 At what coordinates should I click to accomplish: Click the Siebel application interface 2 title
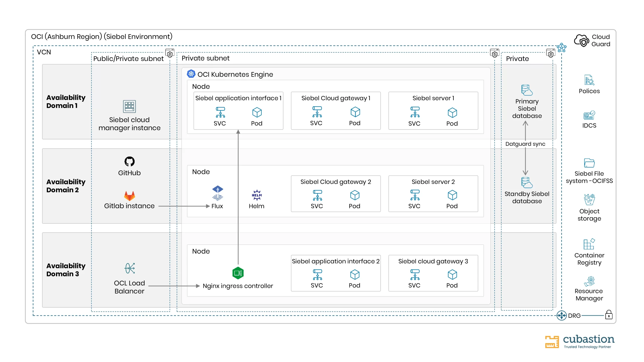[336, 261]
